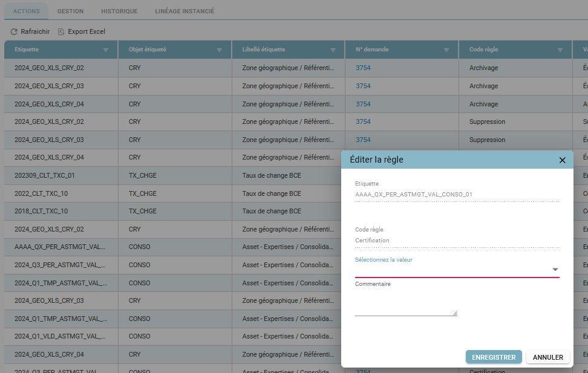588x373 pixels.
Task: Click the Etiquette field AAAA_QX_PER_ASTMGT_VAL_CONSO_01
Action: (x=457, y=195)
